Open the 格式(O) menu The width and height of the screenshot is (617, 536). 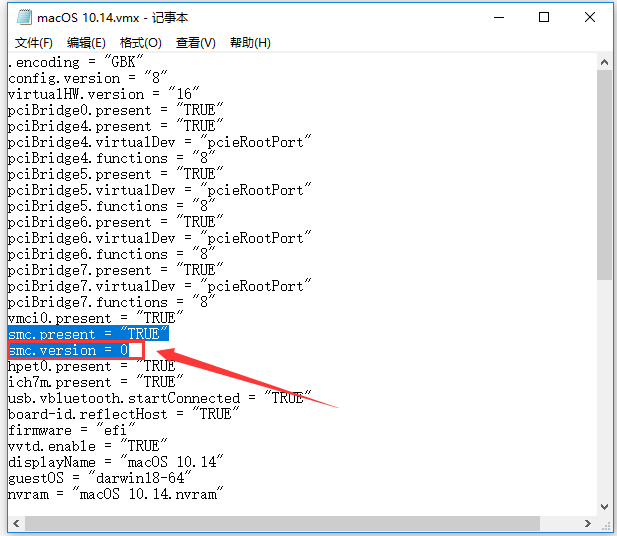(x=141, y=43)
